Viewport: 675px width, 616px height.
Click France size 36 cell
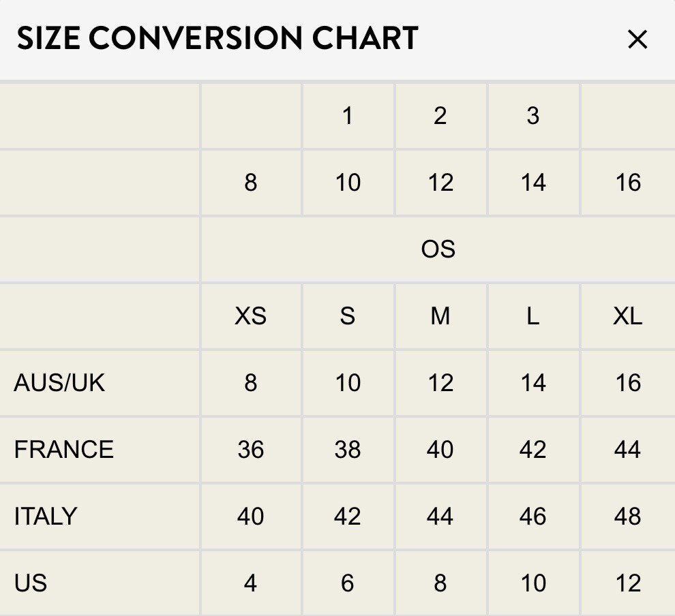[251, 450]
